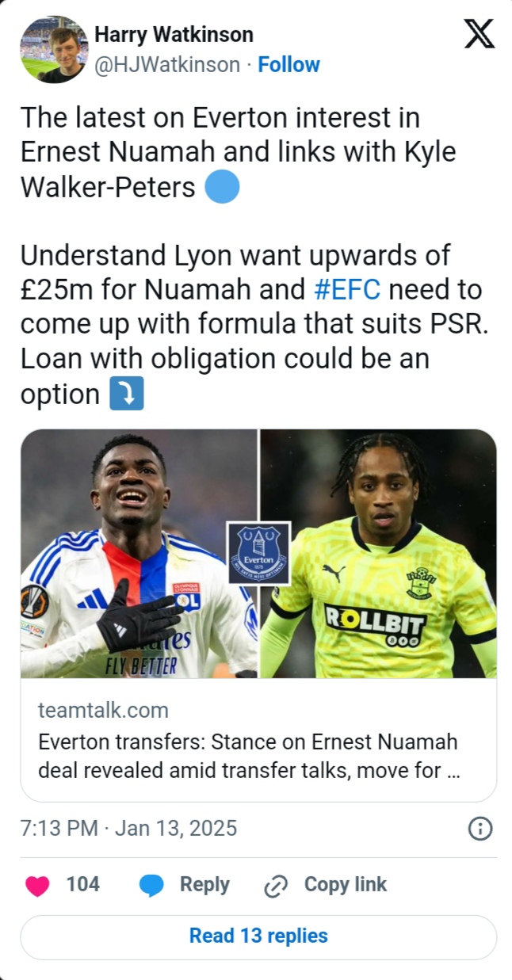The width and height of the screenshot is (512, 980).
Task: Open the @HJWatkinson handle
Action: coord(167,64)
